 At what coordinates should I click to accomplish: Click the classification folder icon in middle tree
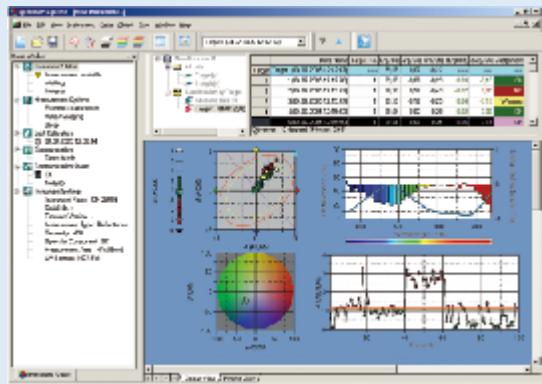point(178,92)
